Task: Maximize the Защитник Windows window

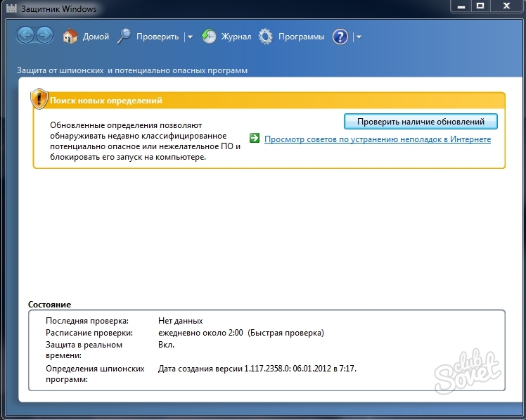Action: coord(480,6)
